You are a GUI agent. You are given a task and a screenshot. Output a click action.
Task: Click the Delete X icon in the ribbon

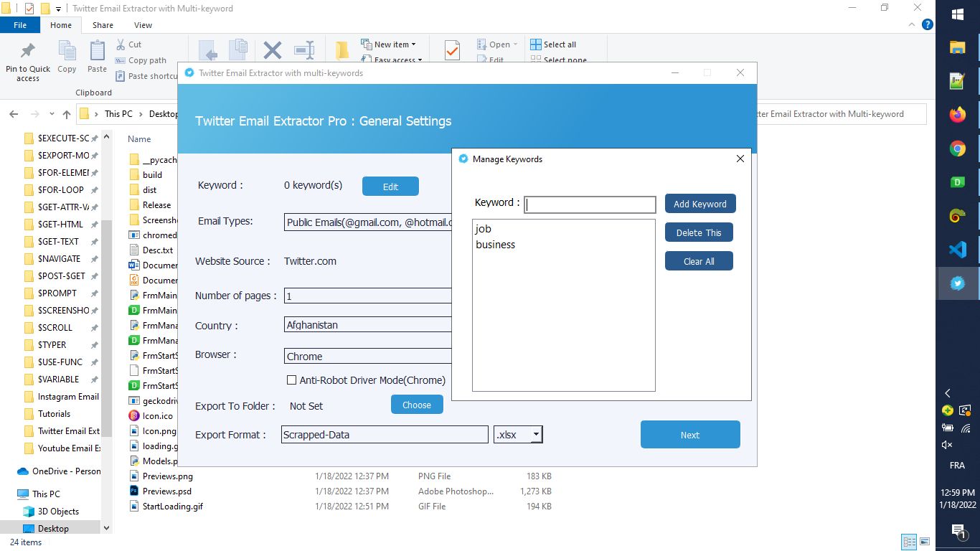tap(272, 50)
